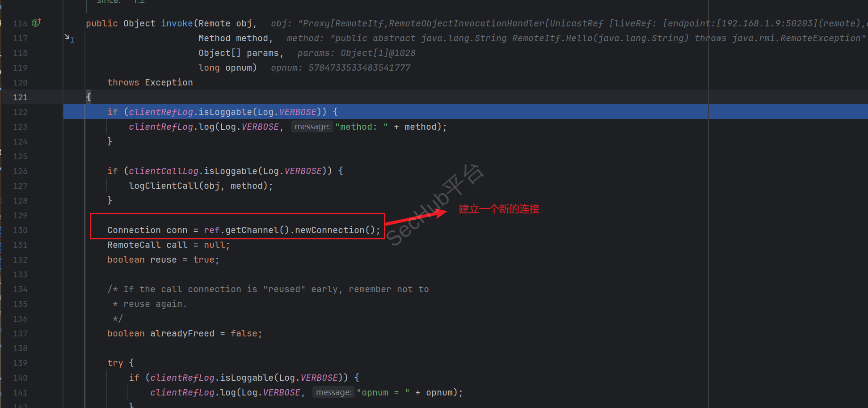
Task: Click the red Chinese annotation text
Action: [x=499, y=209]
